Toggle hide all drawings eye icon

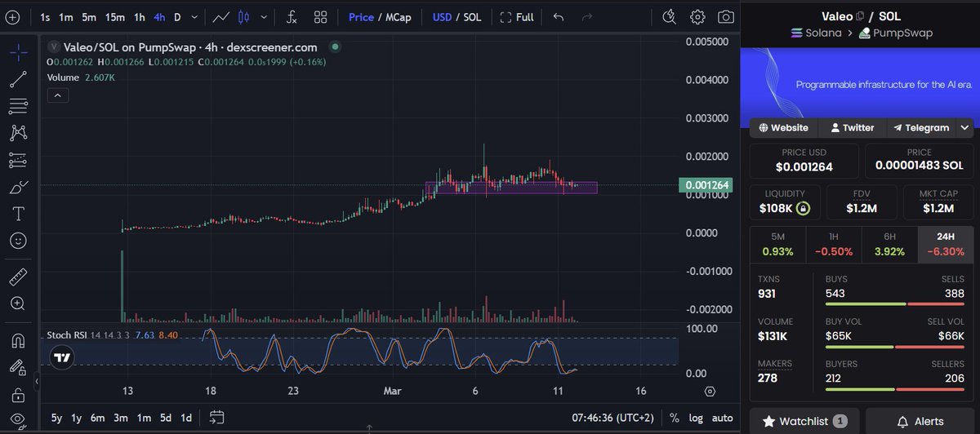[19, 421]
